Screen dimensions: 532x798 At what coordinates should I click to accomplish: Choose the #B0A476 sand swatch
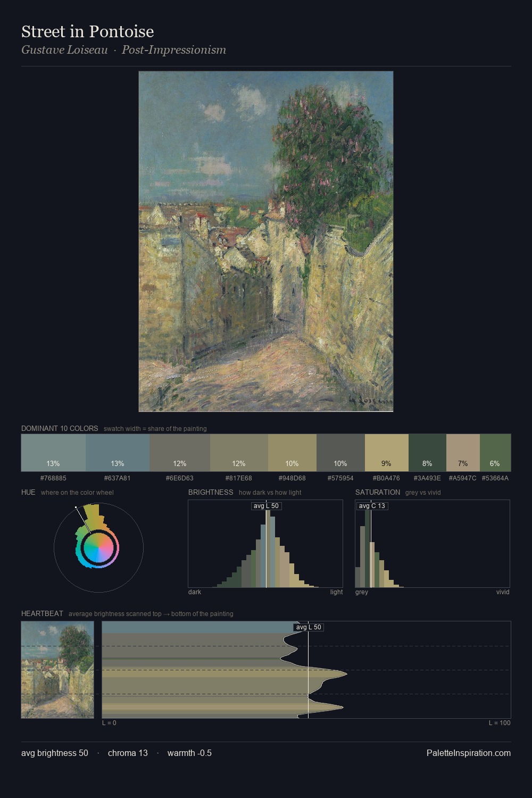(x=387, y=453)
